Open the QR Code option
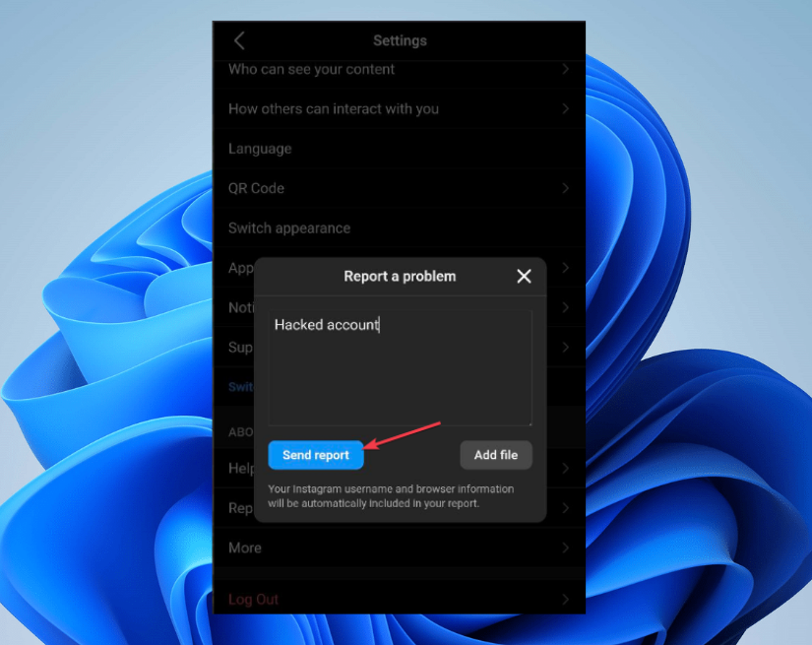 (399, 188)
